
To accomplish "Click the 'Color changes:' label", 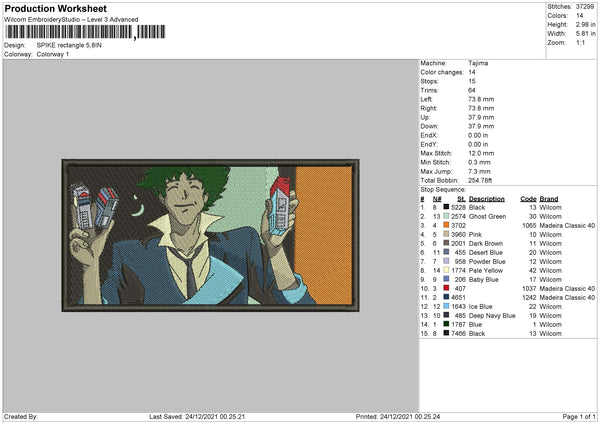I will point(442,72).
